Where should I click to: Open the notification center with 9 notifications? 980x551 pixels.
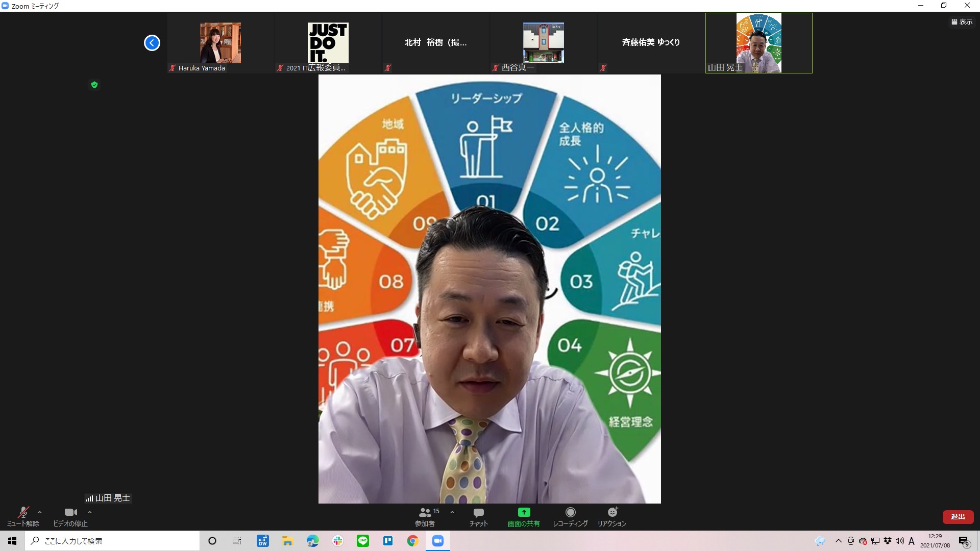coord(964,541)
